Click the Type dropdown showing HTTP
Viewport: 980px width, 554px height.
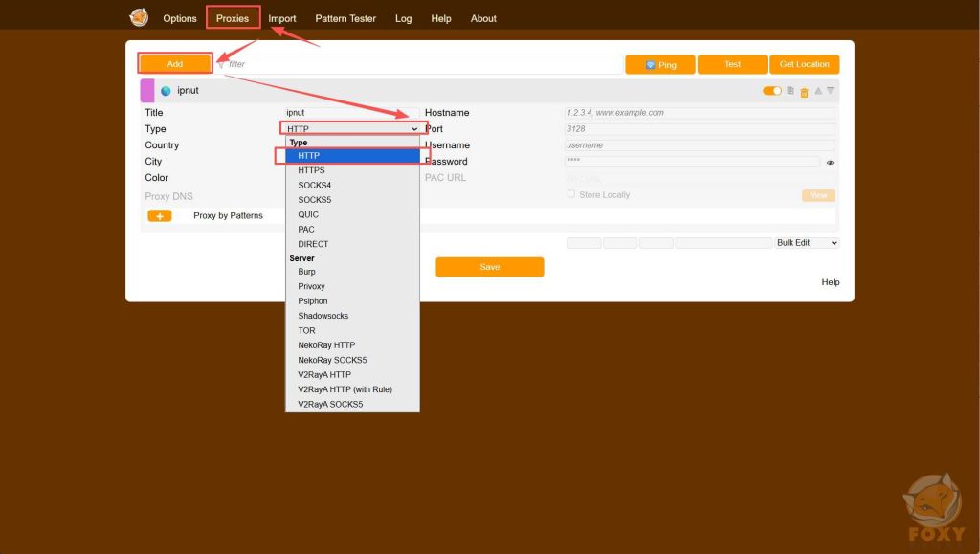[352, 128]
